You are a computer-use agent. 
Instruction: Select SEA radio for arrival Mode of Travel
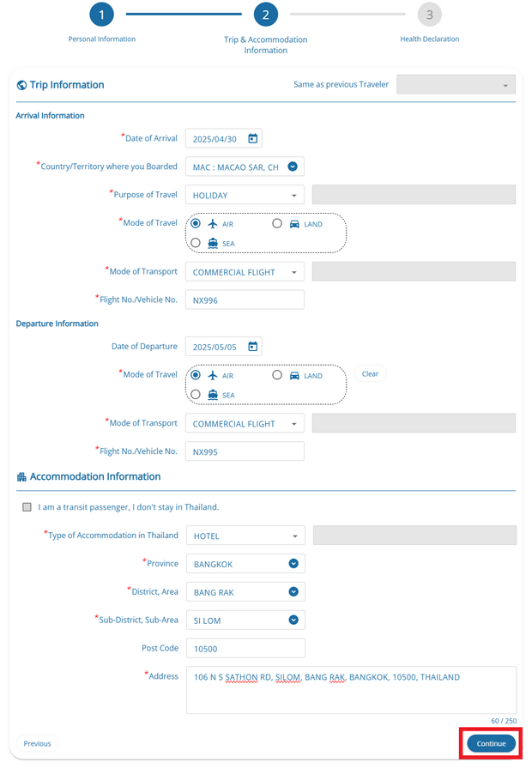196,243
